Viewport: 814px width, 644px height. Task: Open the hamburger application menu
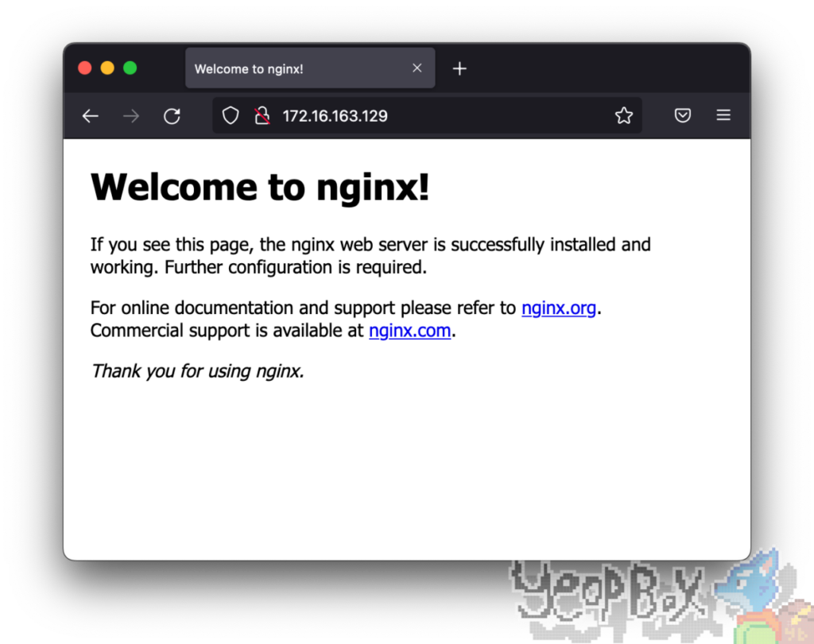pos(723,115)
